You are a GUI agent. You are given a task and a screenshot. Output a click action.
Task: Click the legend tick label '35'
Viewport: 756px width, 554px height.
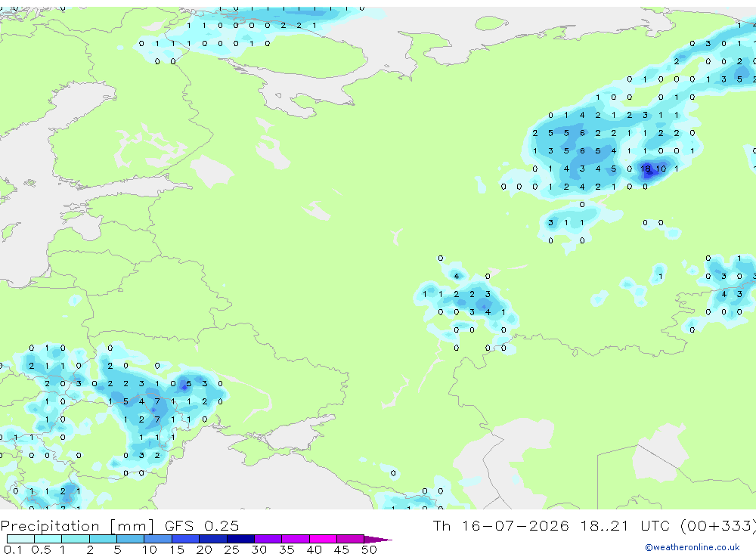(x=287, y=549)
